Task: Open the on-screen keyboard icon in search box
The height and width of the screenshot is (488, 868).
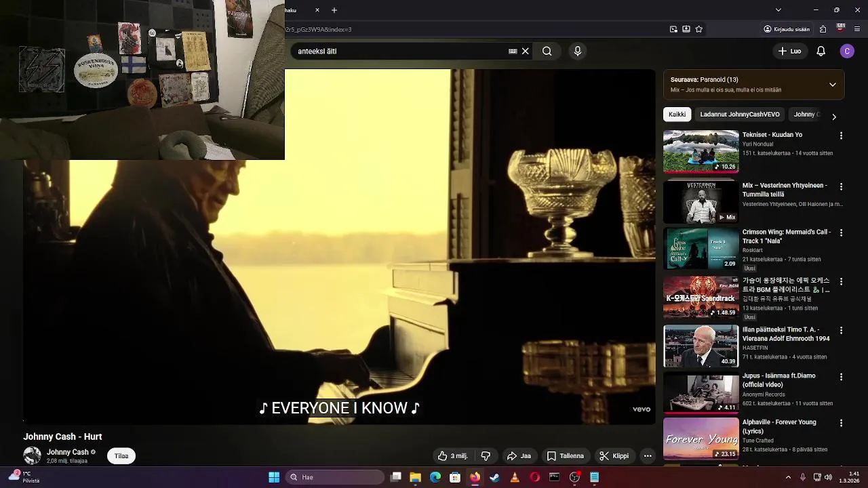Action: pyautogui.click(x=513, y=51)
